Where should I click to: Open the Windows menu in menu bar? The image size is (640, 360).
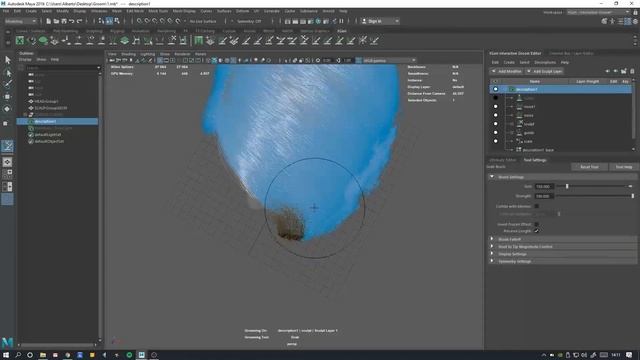(99, 11)
